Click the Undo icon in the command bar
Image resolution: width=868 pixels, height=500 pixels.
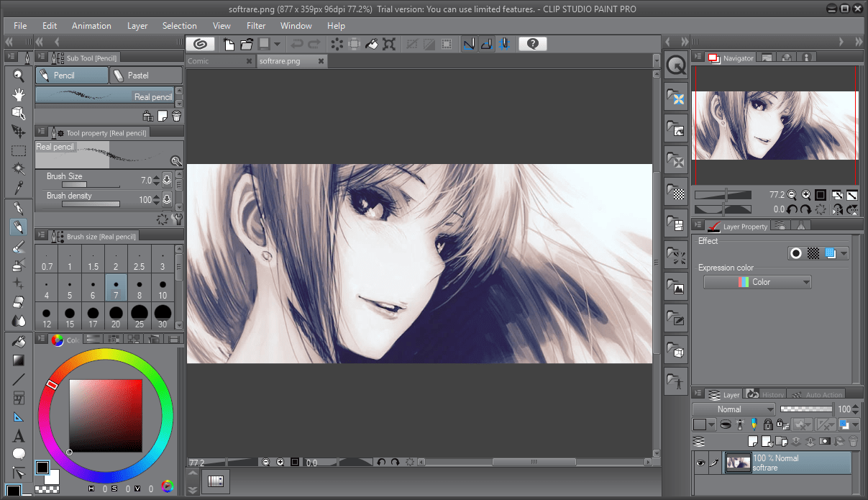(298, 44)
